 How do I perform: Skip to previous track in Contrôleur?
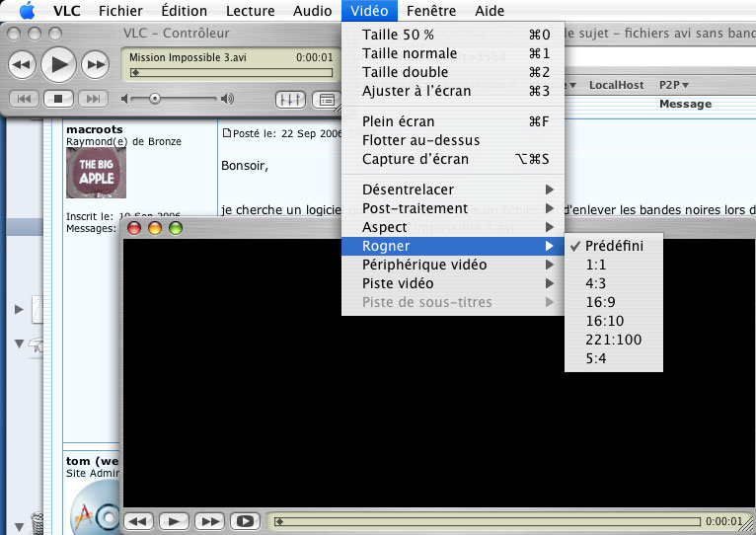[24, 99]
